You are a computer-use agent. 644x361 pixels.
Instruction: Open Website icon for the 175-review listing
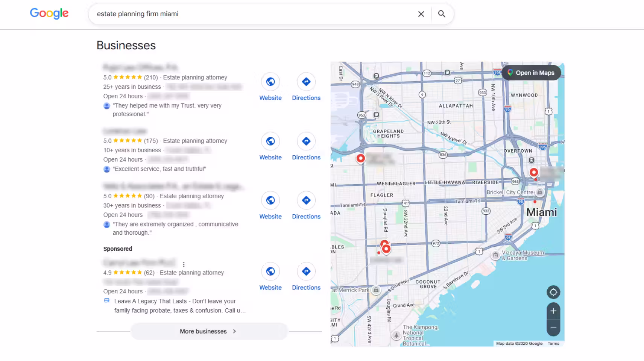tap(270, 141)
